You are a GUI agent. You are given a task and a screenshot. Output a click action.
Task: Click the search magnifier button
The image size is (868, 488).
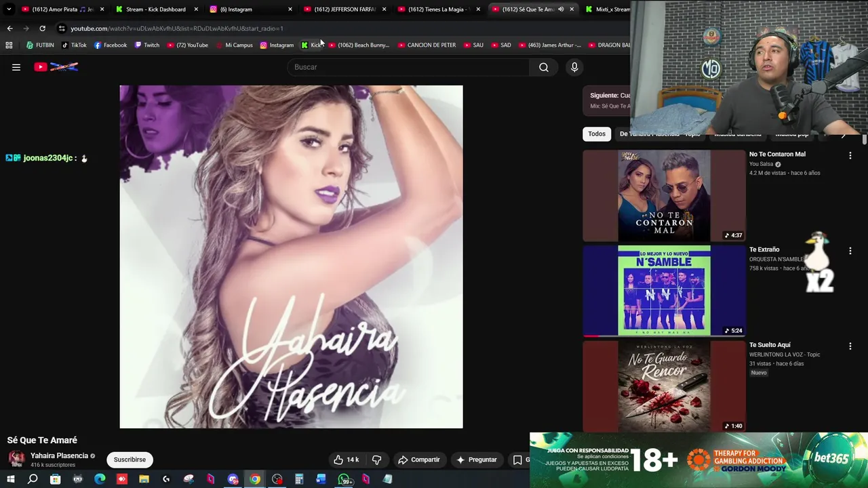coord(544,67)
